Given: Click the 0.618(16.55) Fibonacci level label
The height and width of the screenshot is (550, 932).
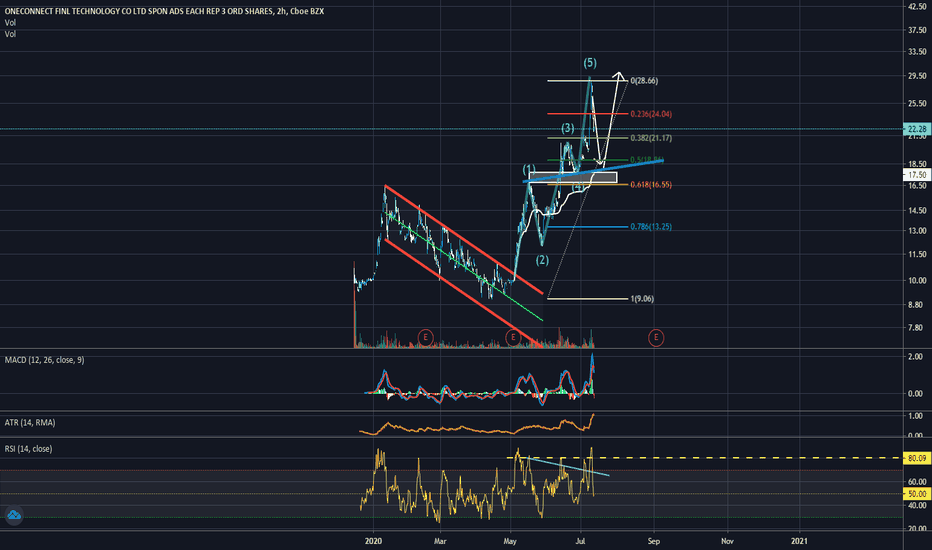Looking at the screenshot, I should pos(651,185).
